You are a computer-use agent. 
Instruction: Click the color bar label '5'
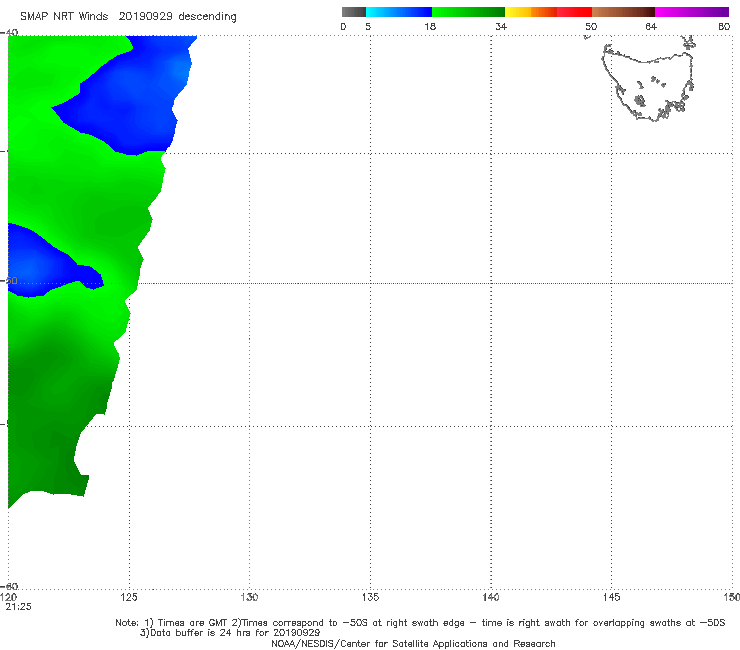click(368, 27)
